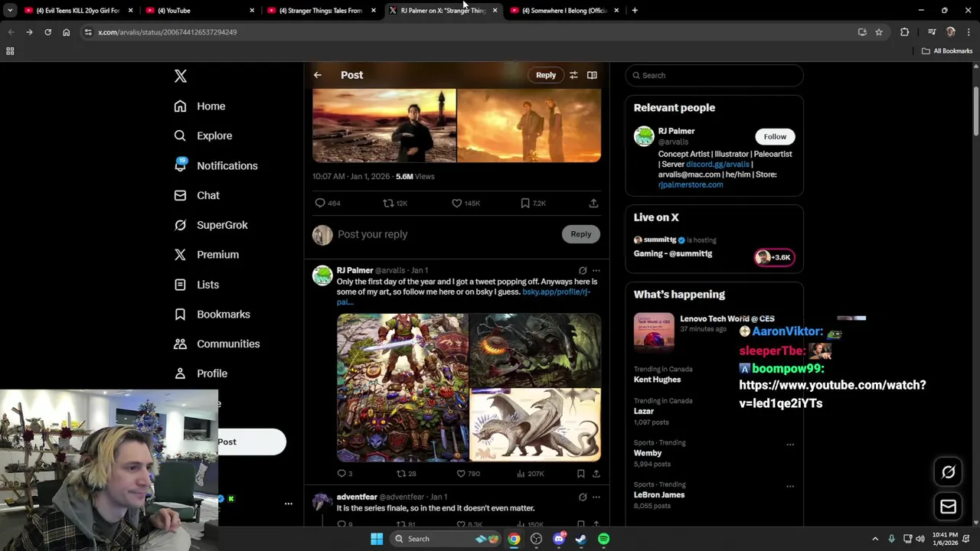Open the white dragon artwork thumbnail
This screenshot has width=980, height=551.
pos(535,425)
